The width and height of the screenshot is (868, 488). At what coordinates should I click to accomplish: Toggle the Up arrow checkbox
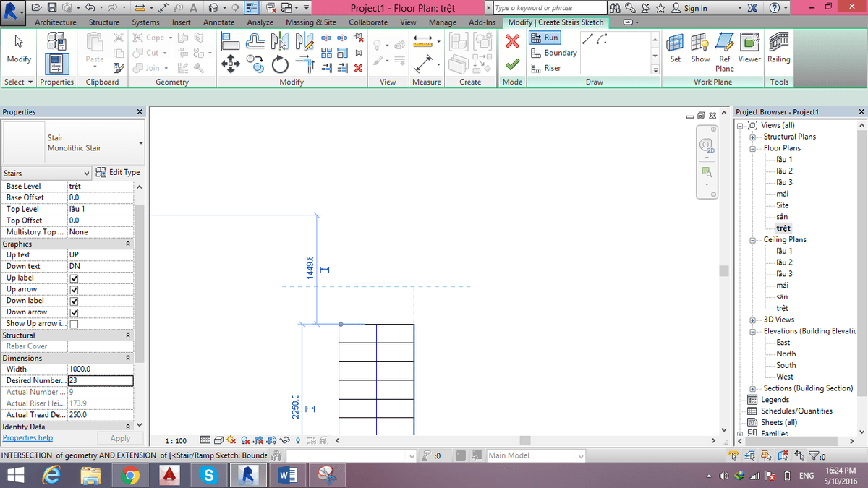[74, 290]
